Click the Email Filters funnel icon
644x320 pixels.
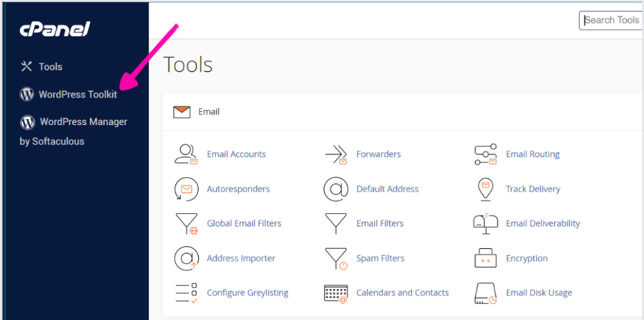click(336, 224)
